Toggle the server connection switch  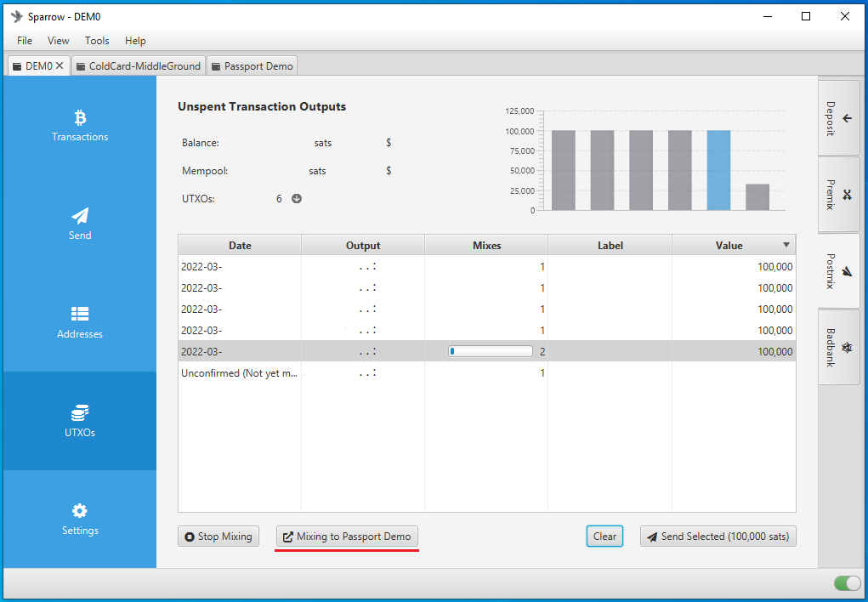[x=847, y=582]
